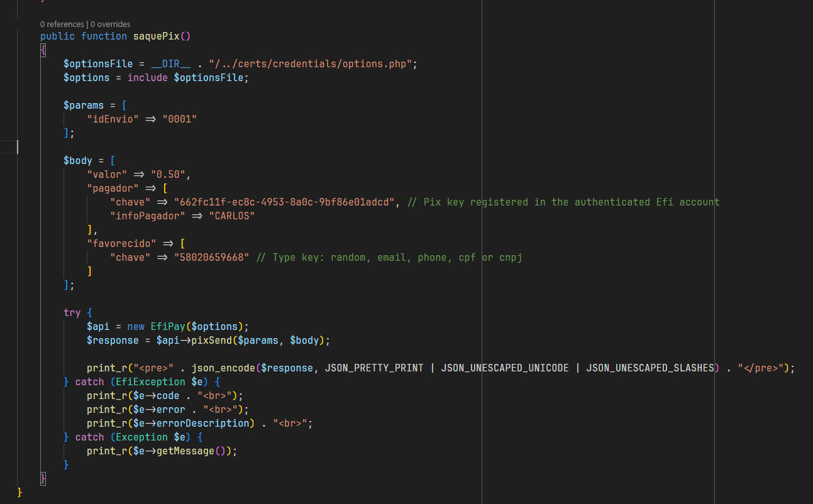Image resolution: width=813 pixels, height=504 pixels.
Task: Click the JSON_UNESCAPED_SLASHES constant
Action: (x=650, y=368)
